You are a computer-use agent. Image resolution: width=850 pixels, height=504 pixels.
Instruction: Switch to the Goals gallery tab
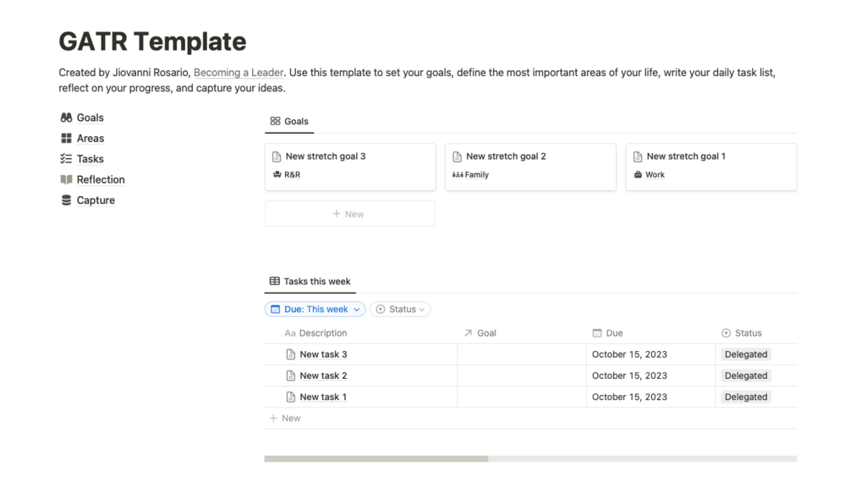click(x=289, y=122)
